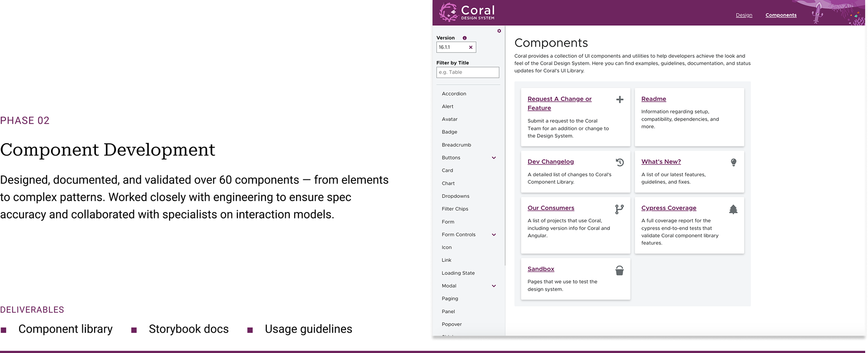Image resolution: width=868 pixels, height=353 pixels.
Task: Open the What's New? link
Action: (x=661, y=162)
